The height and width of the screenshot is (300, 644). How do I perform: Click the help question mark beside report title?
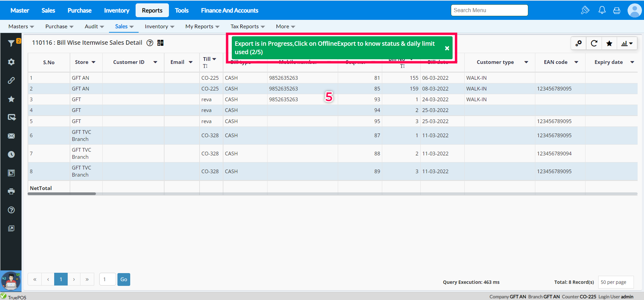(x=150, y=43)
